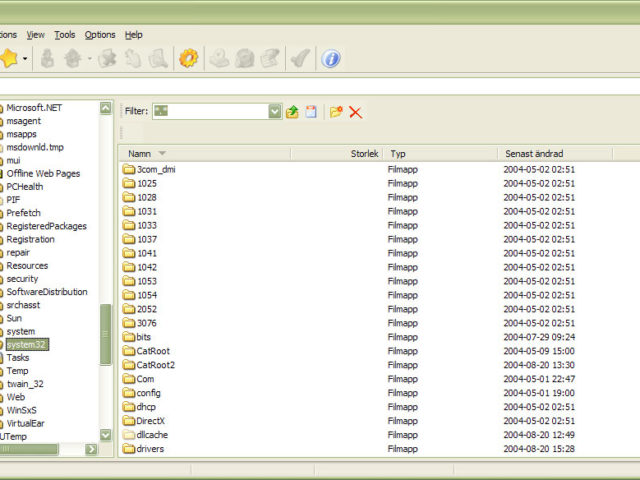Select the Prefetch folder in tree
The width and height of the screenshot is (640, 480).
point(24,213)
